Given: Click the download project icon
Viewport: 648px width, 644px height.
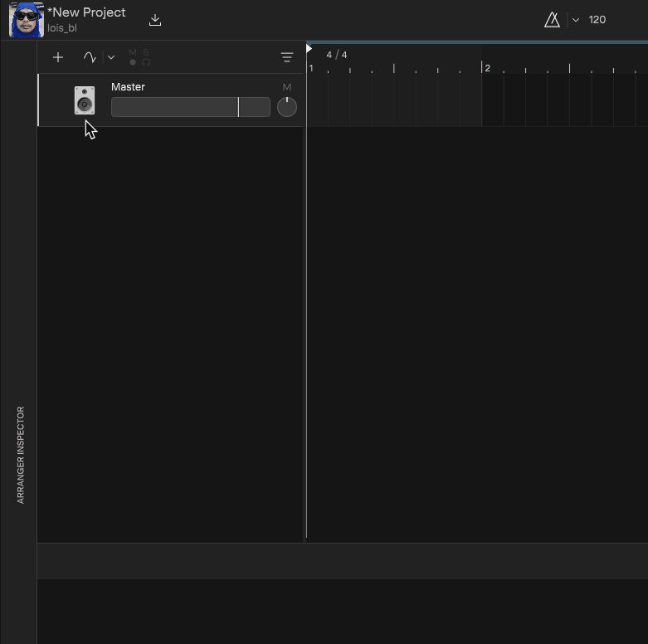Looking at the screenshot, I should point(155,20).
